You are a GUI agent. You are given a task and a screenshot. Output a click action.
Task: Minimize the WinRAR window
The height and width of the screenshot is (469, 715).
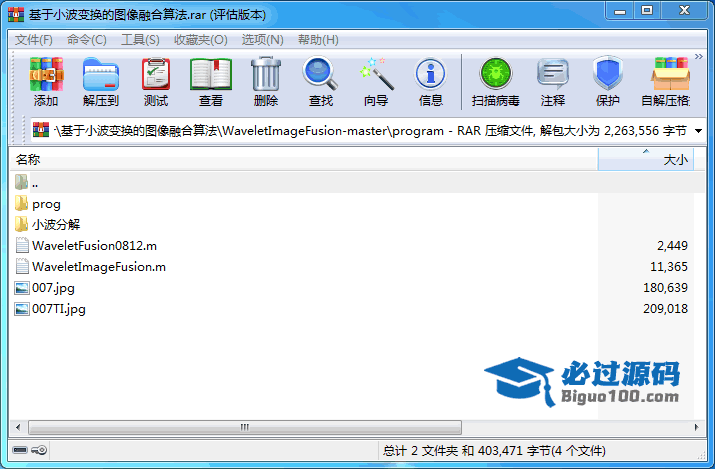click(620, 10)
